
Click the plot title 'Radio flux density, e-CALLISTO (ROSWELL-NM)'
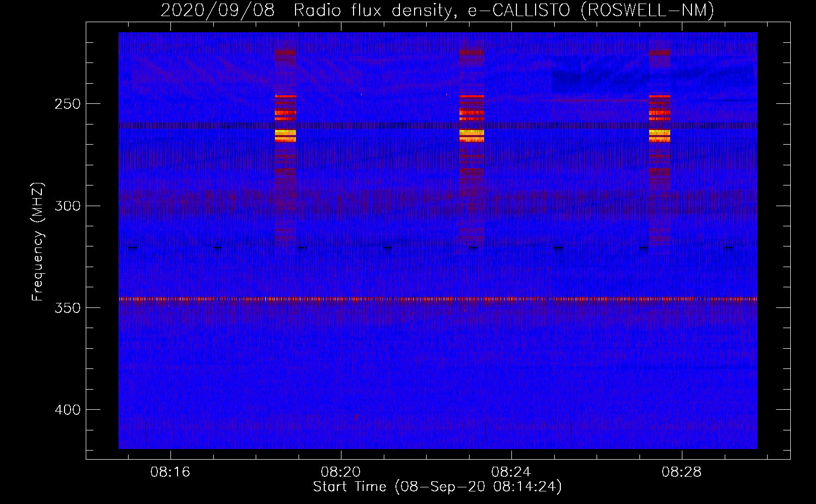[x=504, y=10]
